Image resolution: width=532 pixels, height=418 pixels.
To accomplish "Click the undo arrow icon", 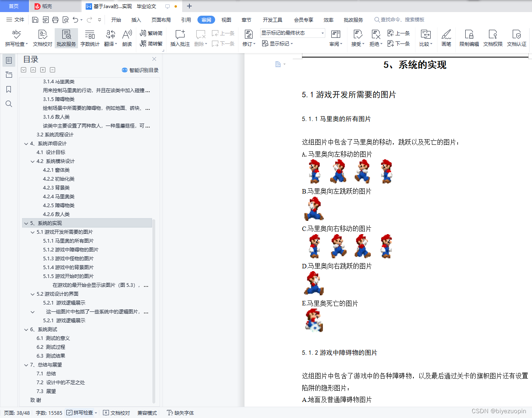I will (x=75, y=20).
